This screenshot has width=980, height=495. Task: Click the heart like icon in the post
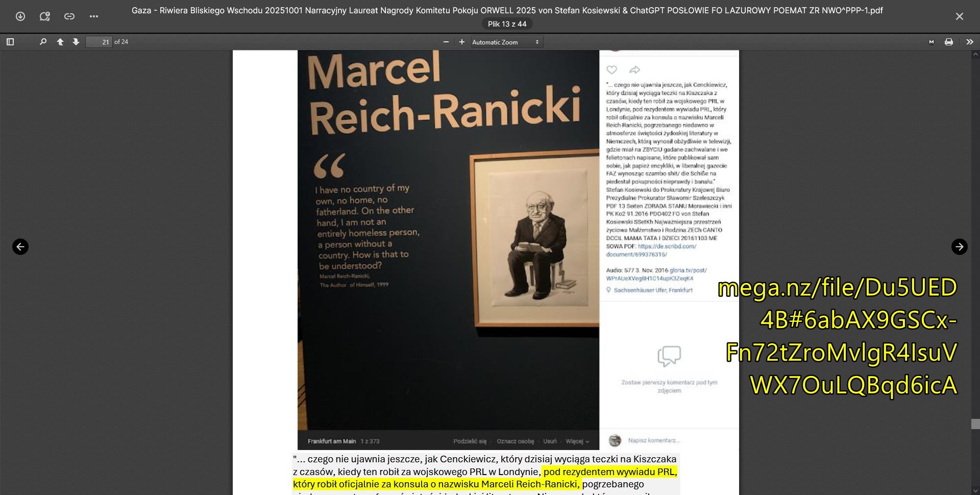pos(612,70)
